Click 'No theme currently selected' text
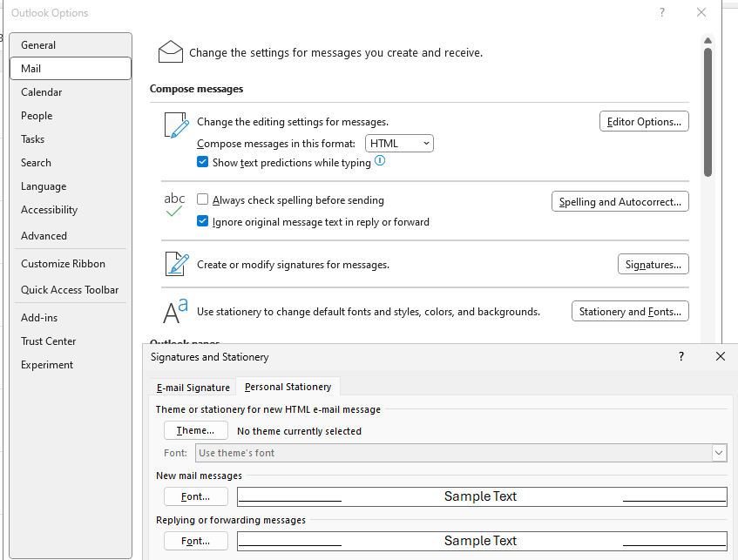 point(299,431)
